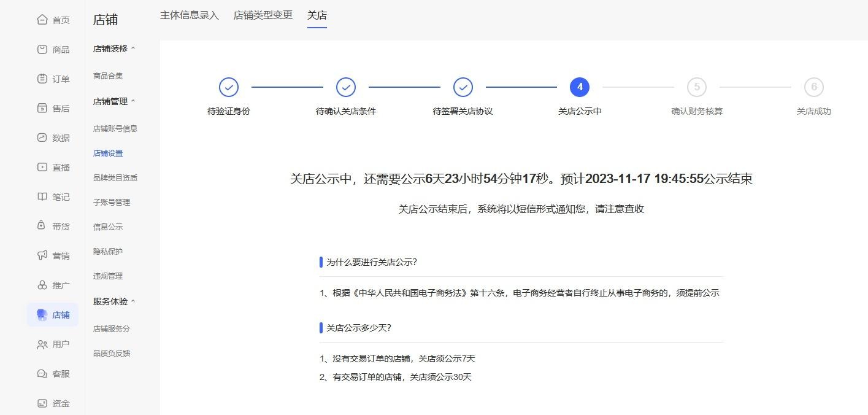Collapse the 店铺管理 section chevron

133,101
